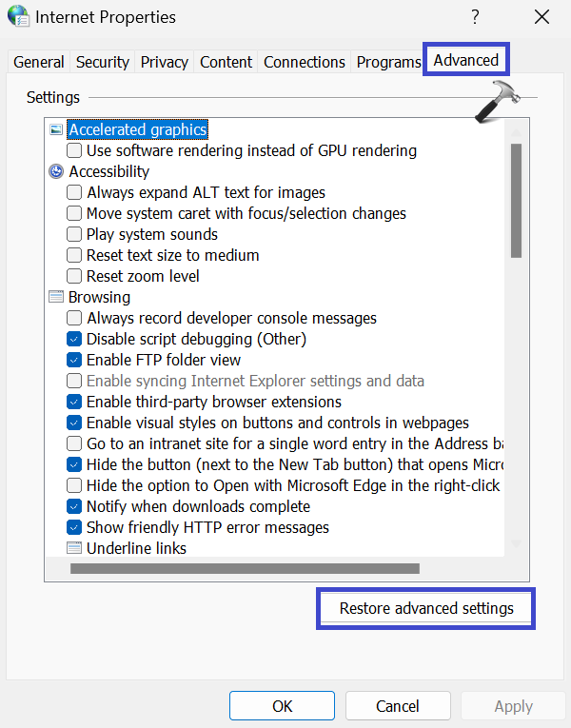Click the Browsing category icon
The image size is (571, 728).
pyautogui.click(x=55, y=297)
